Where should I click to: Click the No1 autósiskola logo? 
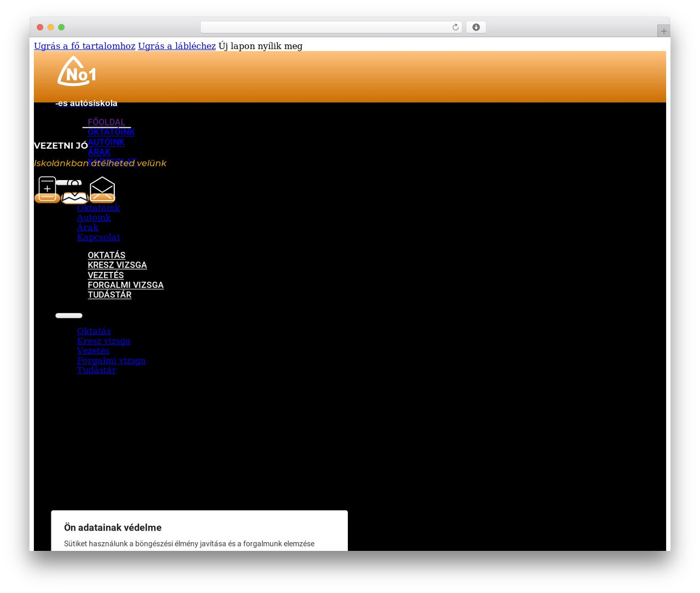[x=77, y=71]
